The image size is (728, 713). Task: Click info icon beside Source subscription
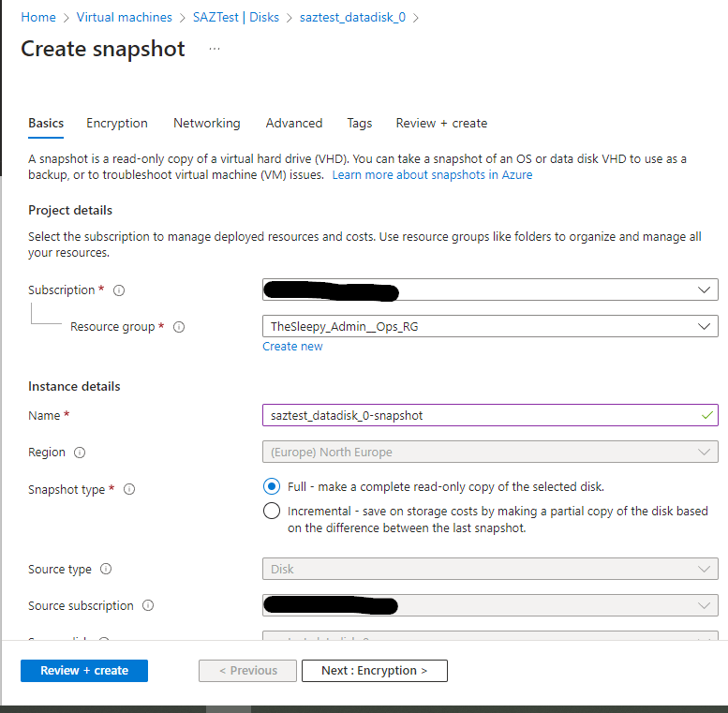(148, 606)
